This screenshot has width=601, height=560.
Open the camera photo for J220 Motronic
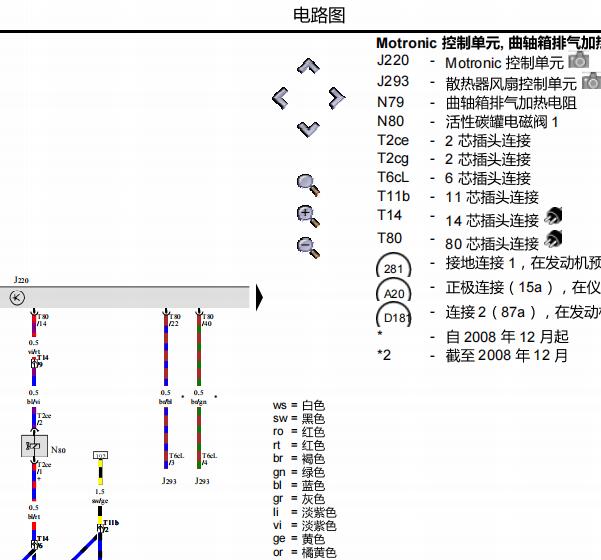pos(578,60)
